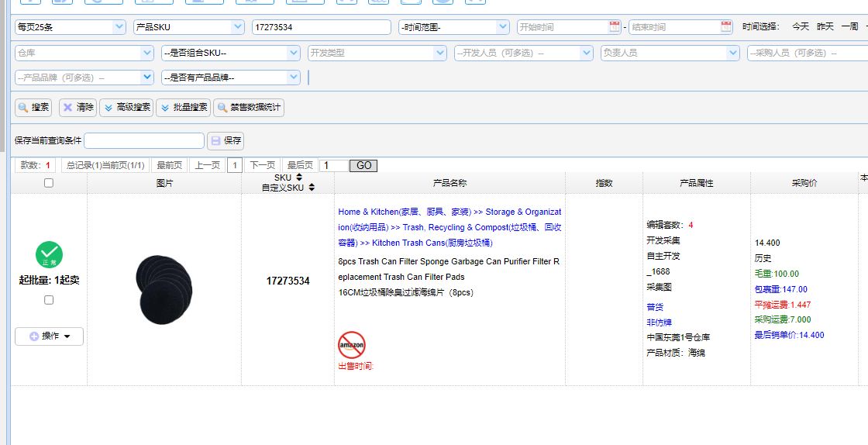Open the start time calendar picker
Viewport: 868px width, 445px height.
615,26
